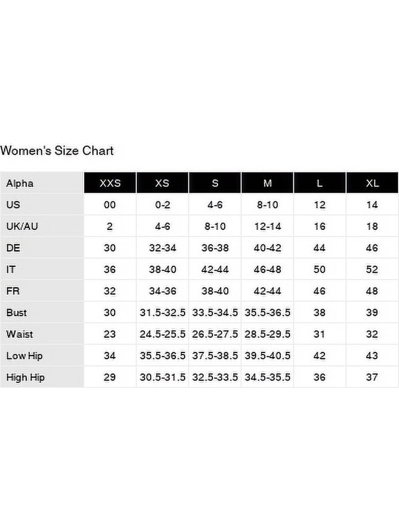The image size is (399, 532).
Task: Select the Waist row label
Action: tap(19, 334)
